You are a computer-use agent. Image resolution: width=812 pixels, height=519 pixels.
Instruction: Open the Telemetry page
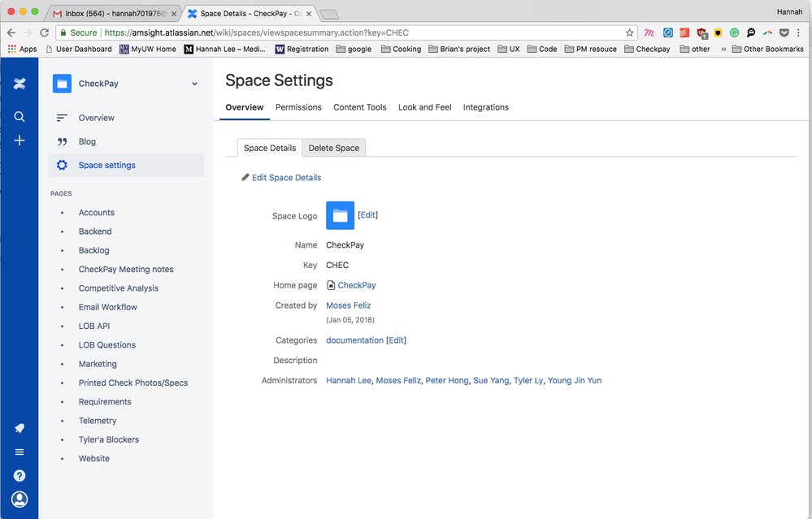98,421
